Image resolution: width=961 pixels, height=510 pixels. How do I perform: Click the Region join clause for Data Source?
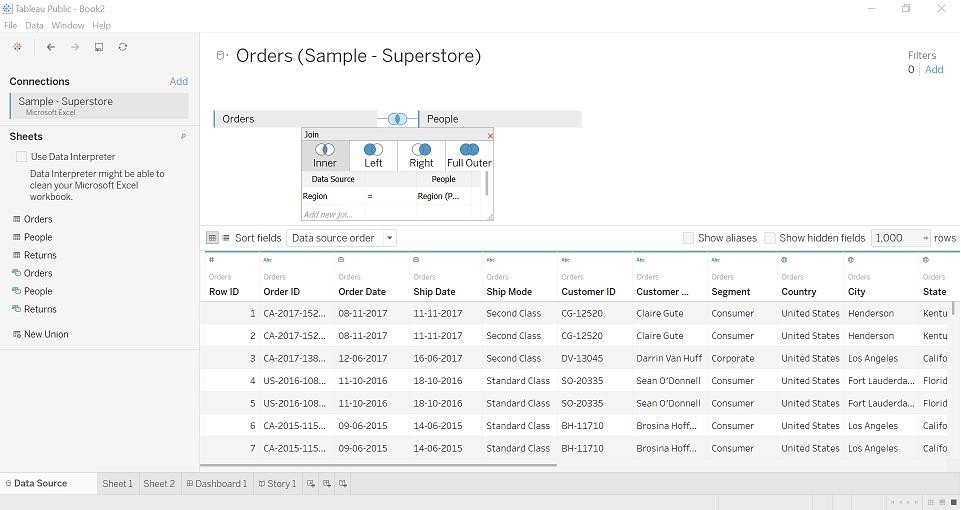(x=333, y=196)
